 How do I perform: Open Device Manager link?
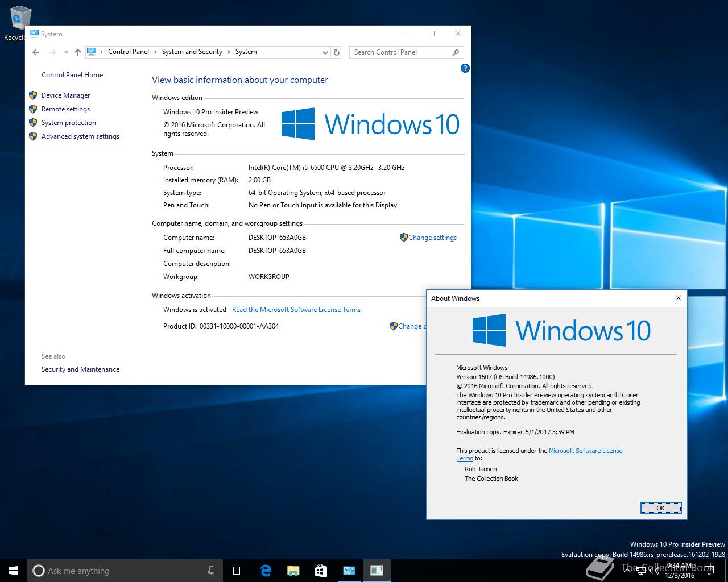click(x=65, y=95)
